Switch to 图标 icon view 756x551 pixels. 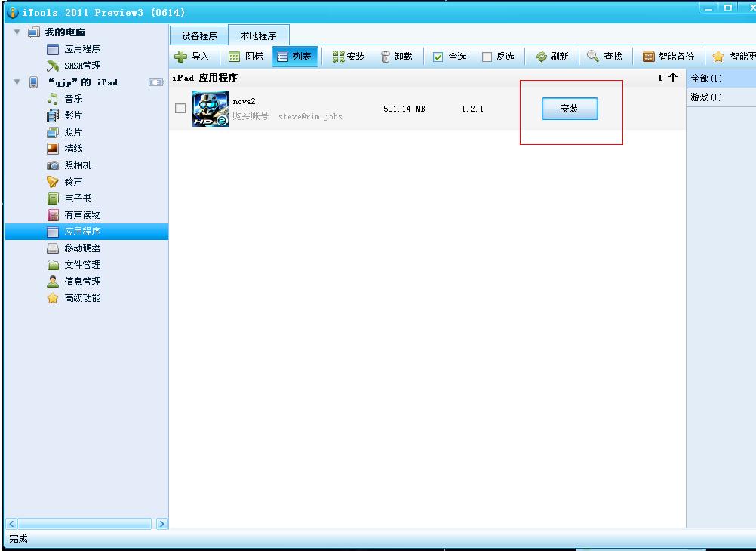245,57
